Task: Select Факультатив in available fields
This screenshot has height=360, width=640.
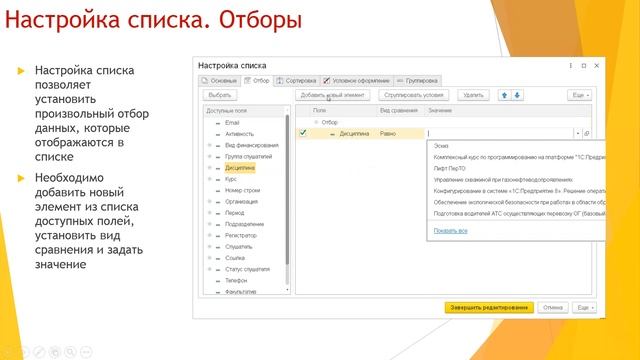Action: tap(240, 291)
